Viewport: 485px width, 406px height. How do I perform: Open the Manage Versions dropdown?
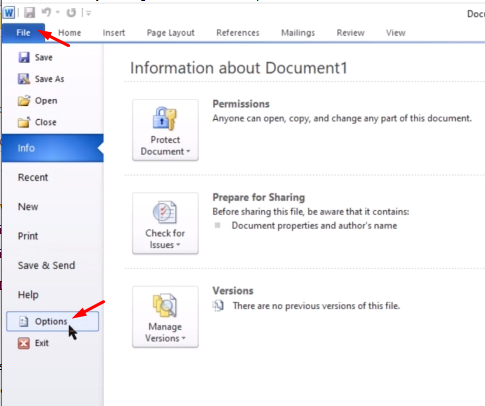coord(165,317)
